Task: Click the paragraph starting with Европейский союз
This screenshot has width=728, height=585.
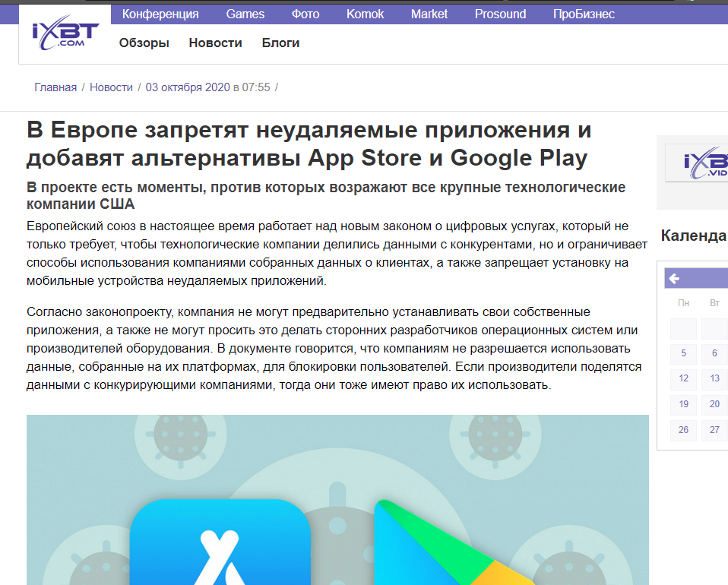Action: [337, 254]
